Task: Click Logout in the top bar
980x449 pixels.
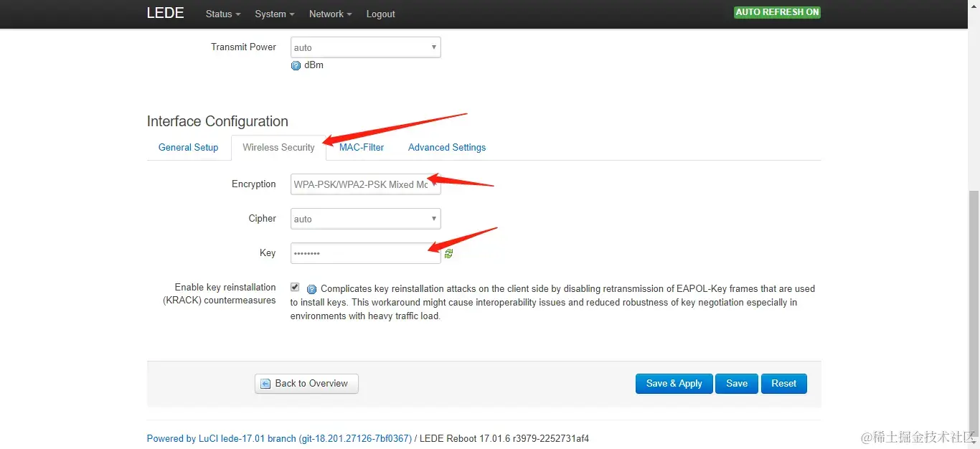Action: coord(380,14)
